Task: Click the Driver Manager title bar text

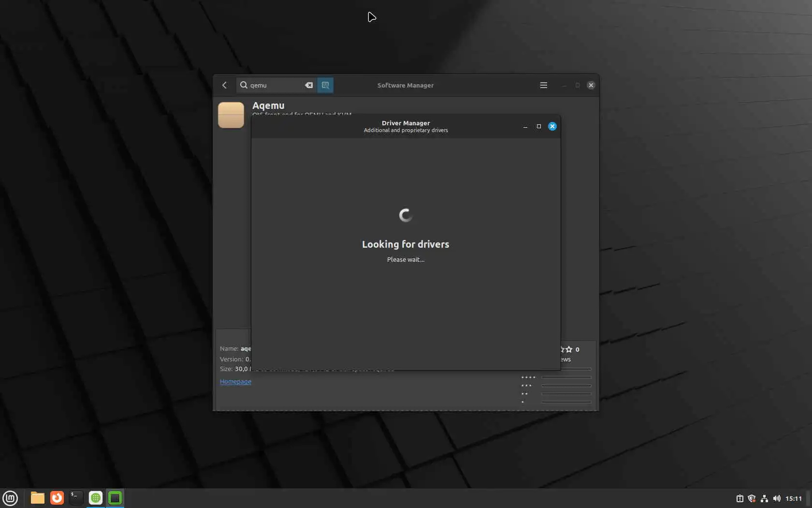Action: pos(406,123)
